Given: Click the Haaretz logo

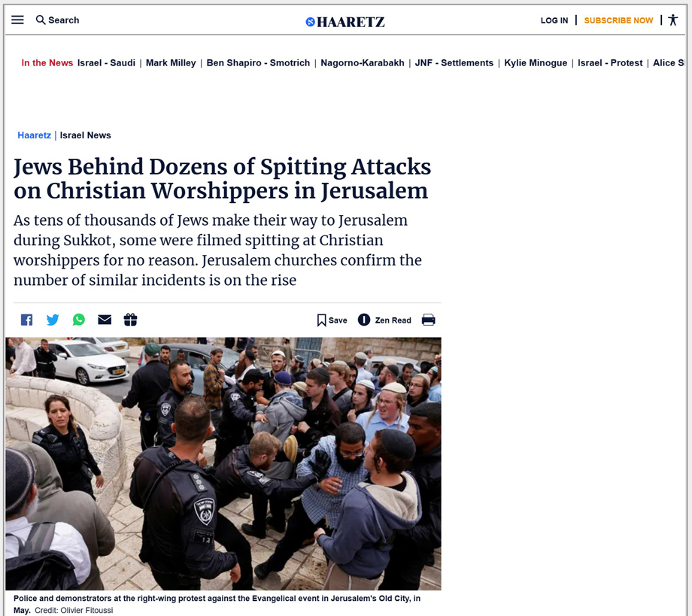Looking at the screenshot, I should pos(345,22).
